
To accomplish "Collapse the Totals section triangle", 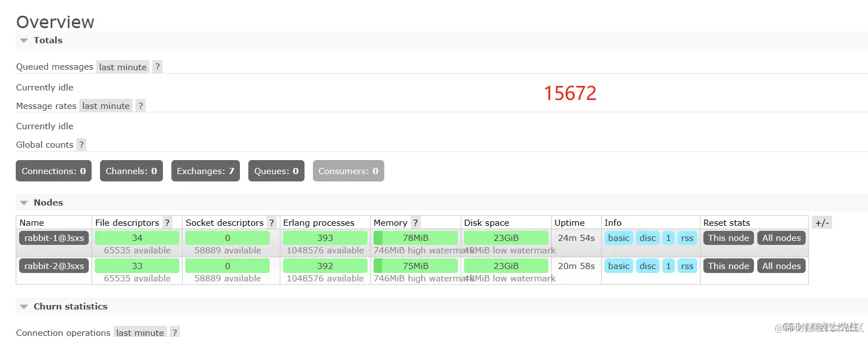I will 24,40.
